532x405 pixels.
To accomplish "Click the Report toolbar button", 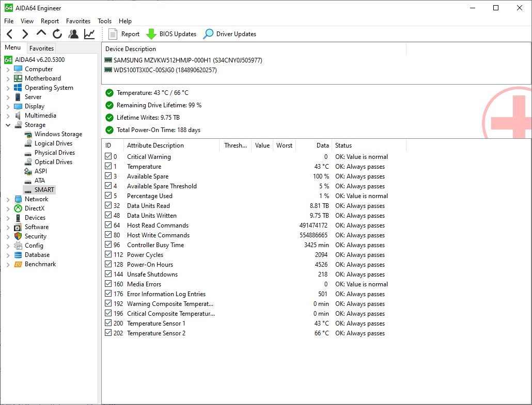I will pos(124,34).
